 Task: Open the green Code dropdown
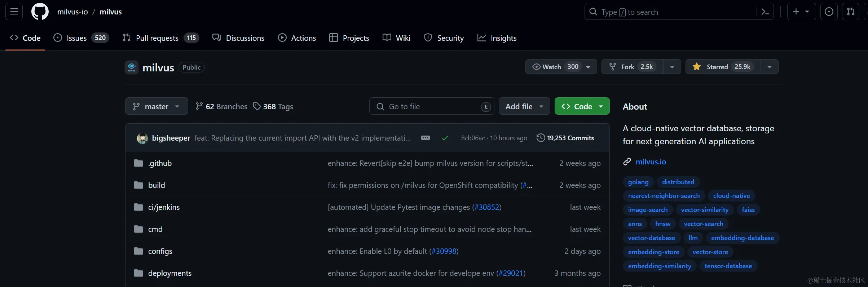(582, 106)
